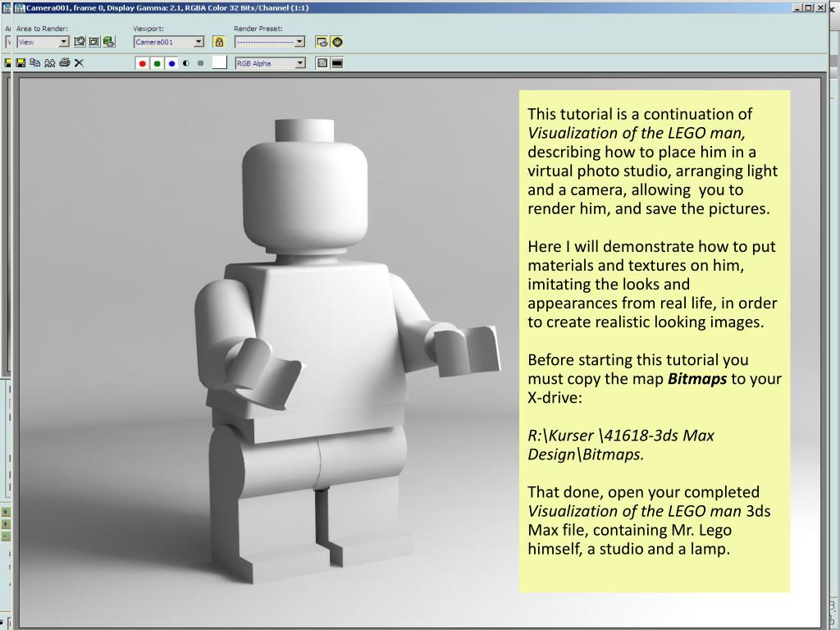Toggle the blue channel display

(x=171, y=63)
